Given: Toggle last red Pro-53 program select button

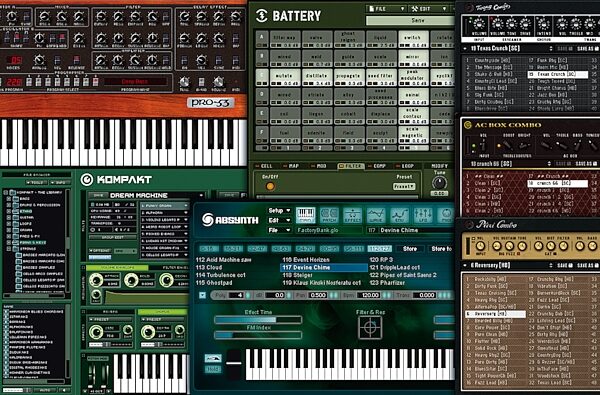Looking at the screenshot, I should 96,82.
